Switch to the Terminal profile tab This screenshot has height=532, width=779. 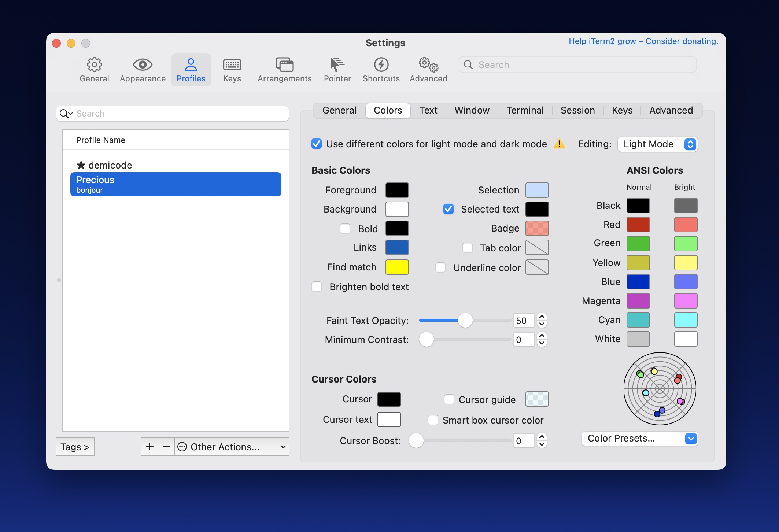coord(525,110)
